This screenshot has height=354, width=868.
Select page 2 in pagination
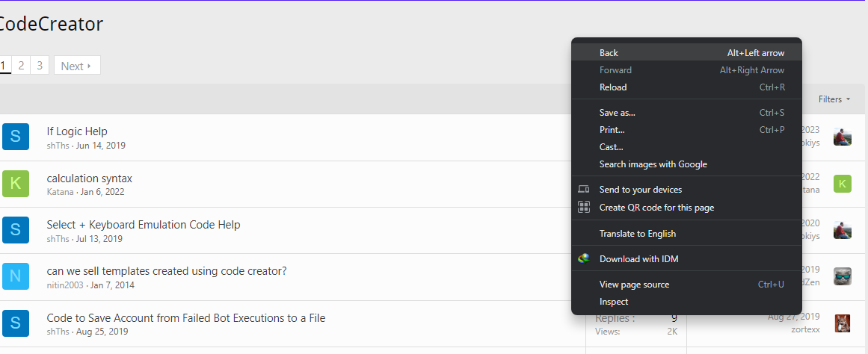tap(21, 66)
